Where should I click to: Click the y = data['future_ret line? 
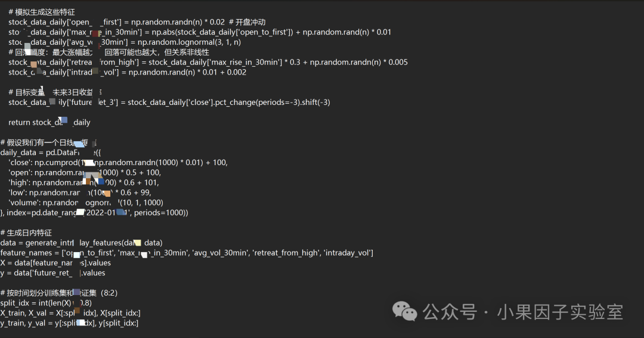click(x=52, y=272)
